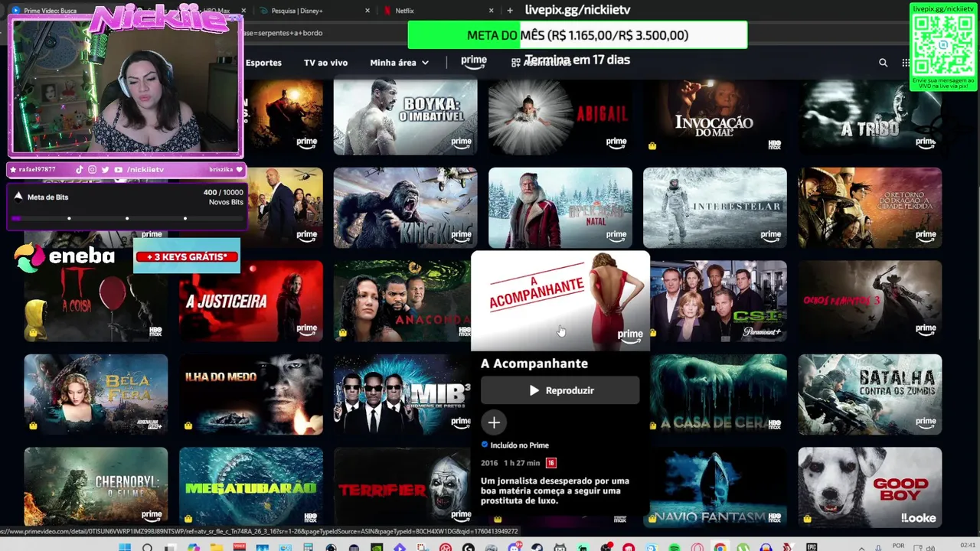
Task: Open the Prime Video search icon
Action: pos(884,63)
